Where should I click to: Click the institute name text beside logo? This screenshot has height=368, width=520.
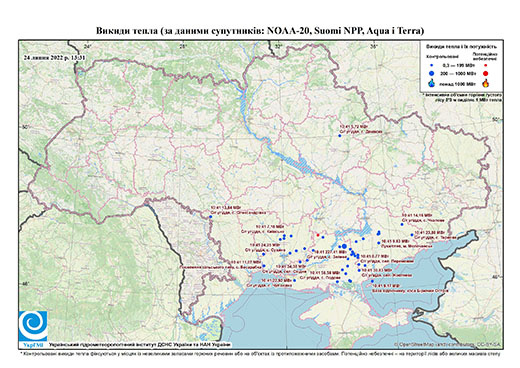[x=139, y=345]
